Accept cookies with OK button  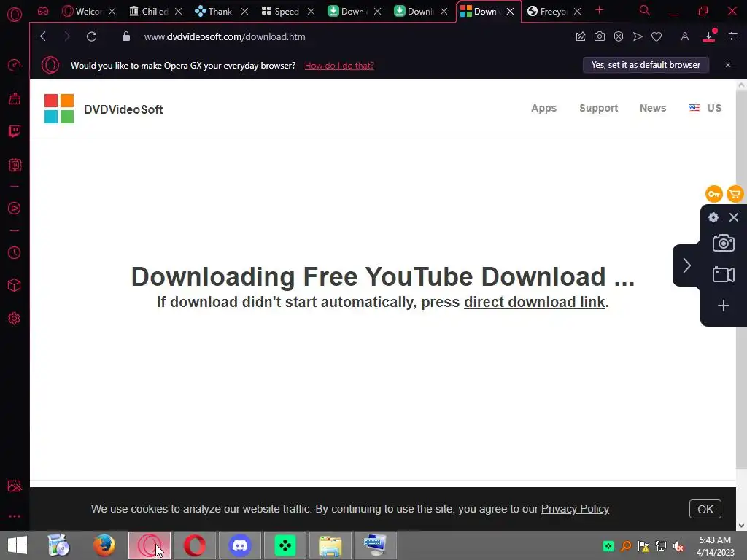tap(705, 509)
